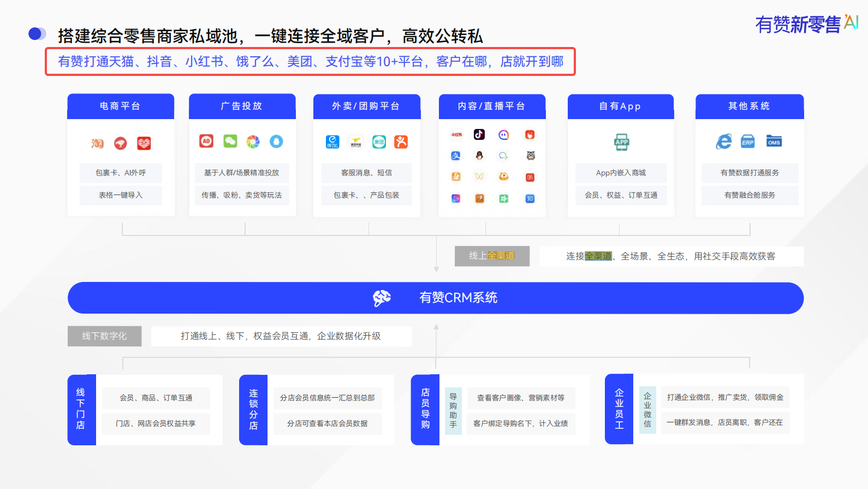Viewport: 868px width, 489px height.
Task: Select the green WeChat icon
Action: point(230,142)
